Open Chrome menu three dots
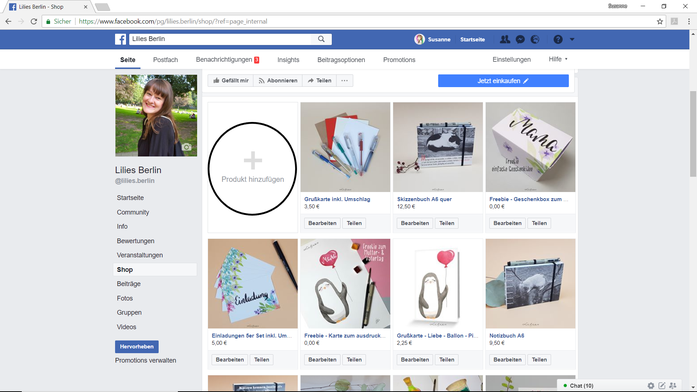Screen dimensions: 697x392 click(x=689, y=21)
